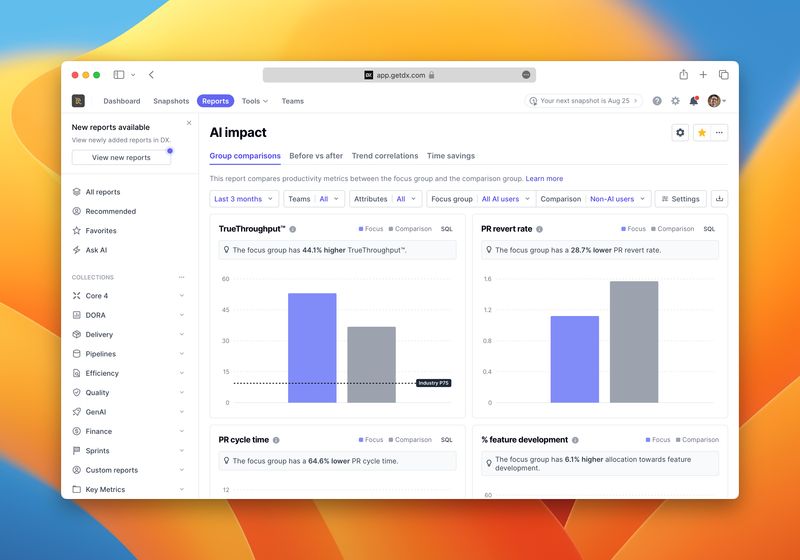Open the Snapshots menu item
The width and height of the screenshot is (800, 560).
pyautogui.click(x=171, y=101)
